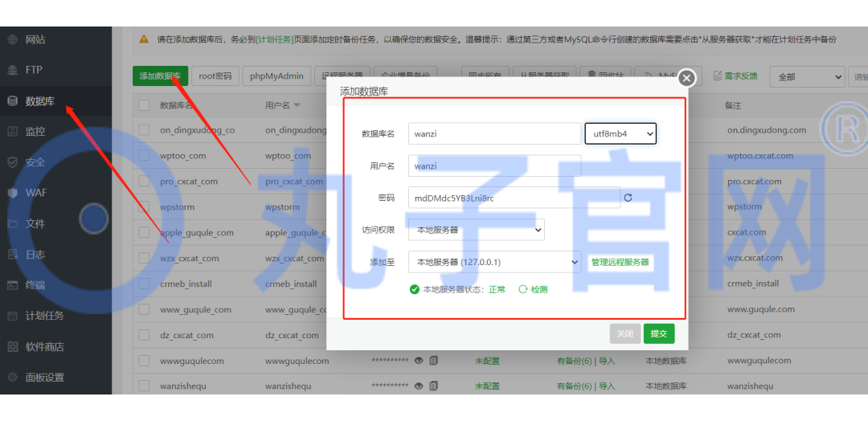Open the 全部 filter dropdown

point(807,77)
